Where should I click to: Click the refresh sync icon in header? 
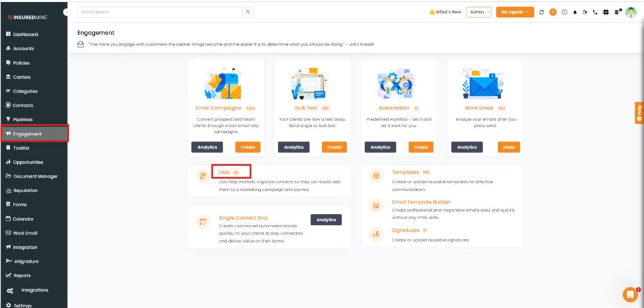[x=542, y=12]
